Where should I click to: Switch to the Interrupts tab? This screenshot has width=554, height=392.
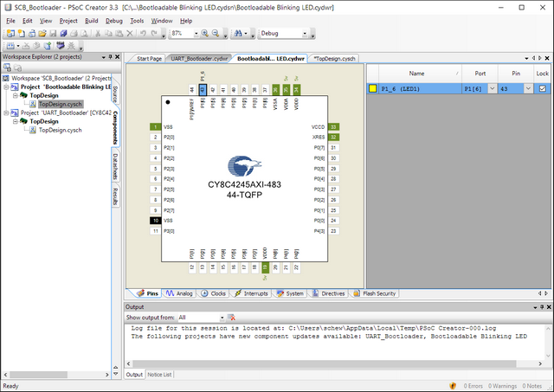tap(251, 293)
